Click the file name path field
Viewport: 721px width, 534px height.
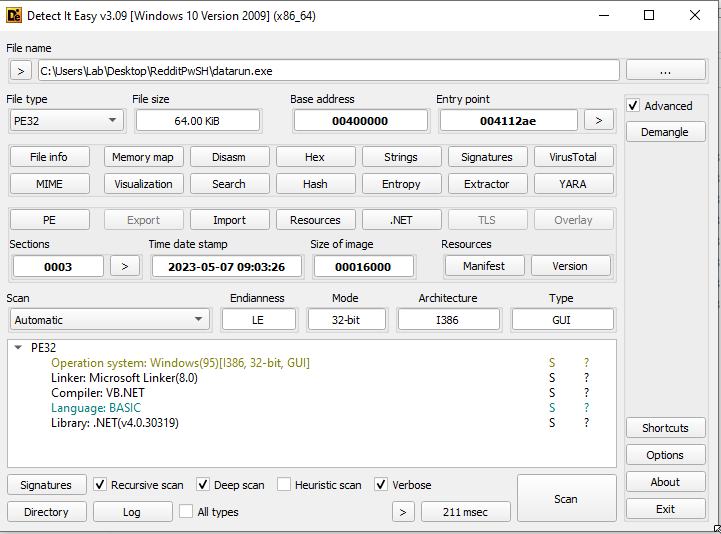(328, 71)
